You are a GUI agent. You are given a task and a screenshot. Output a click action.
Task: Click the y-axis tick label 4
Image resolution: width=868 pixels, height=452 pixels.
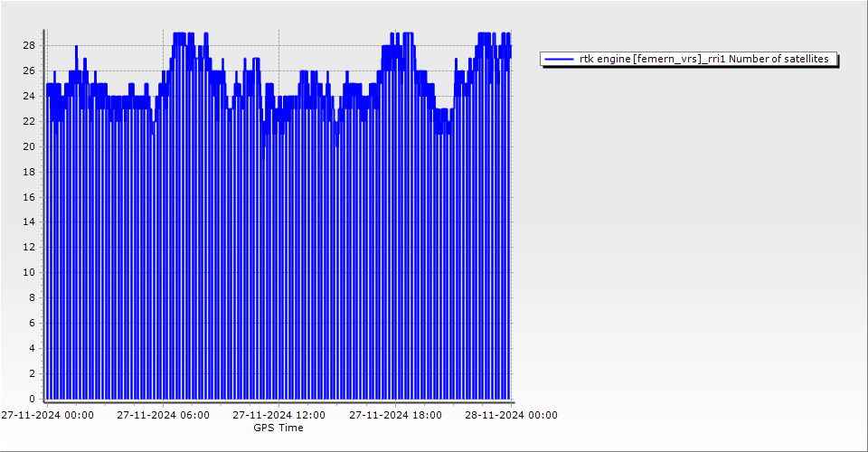[x=33, y=348]
